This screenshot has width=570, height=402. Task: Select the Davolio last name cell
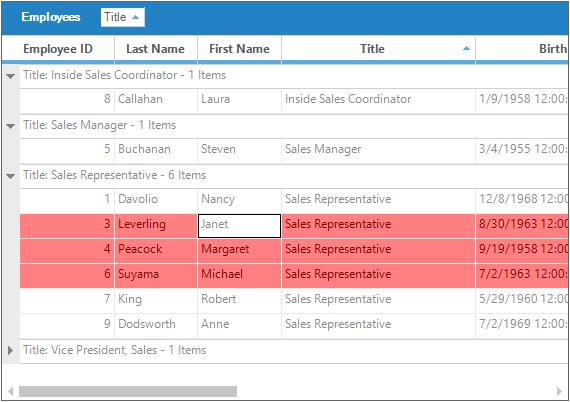[x=156, y=201]
